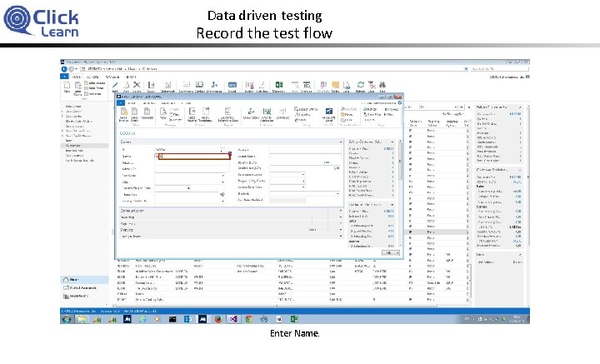
Task: Click into the highlighted Name input field
Action: (195, 156)
